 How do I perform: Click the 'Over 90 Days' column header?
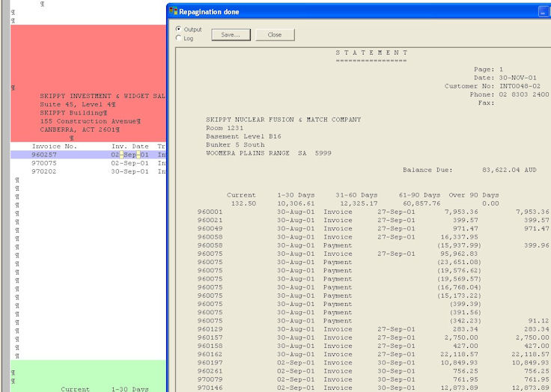tap(474, 195)
